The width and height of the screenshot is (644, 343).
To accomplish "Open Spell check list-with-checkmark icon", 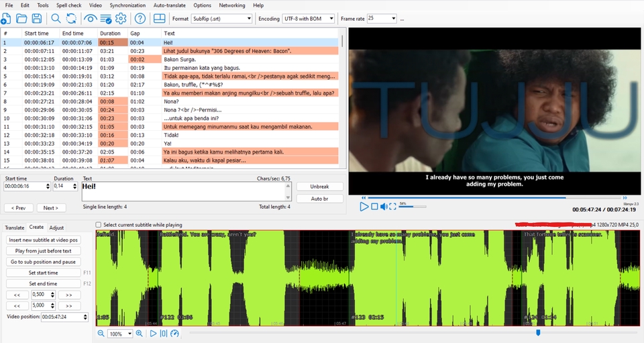I will (x=105, y=19).
